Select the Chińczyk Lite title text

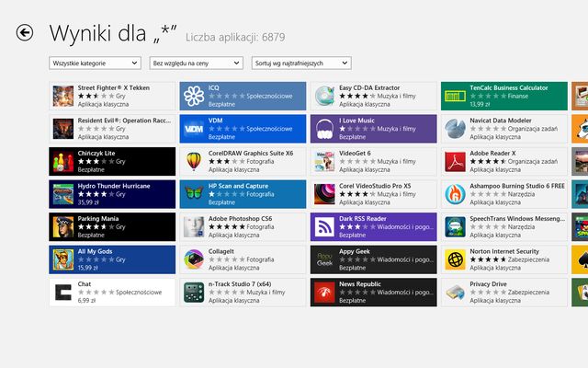click(96, 154)
